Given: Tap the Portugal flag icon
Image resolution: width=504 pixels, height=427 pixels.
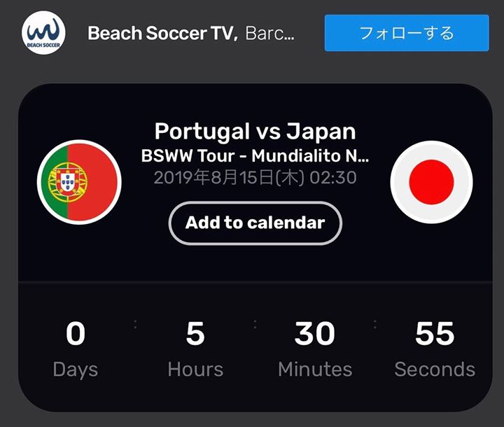Looking at the screenshot, I should click(79, 182).
